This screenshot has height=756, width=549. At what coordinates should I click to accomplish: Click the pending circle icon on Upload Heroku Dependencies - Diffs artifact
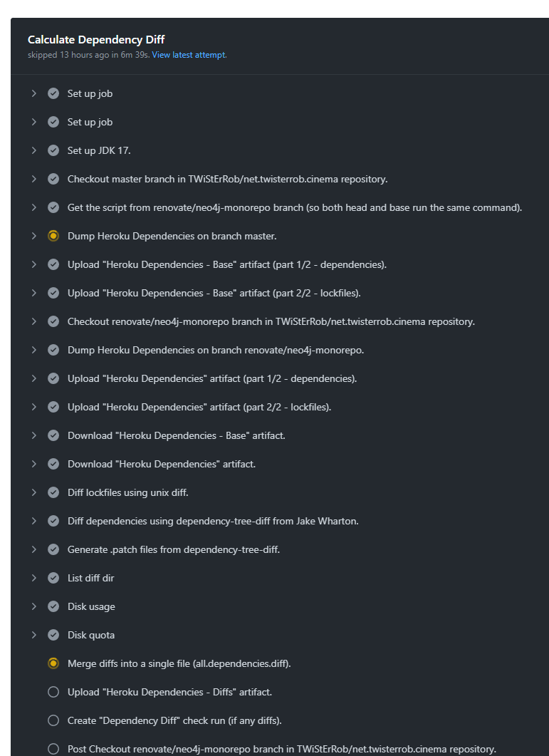pos(53,692)
